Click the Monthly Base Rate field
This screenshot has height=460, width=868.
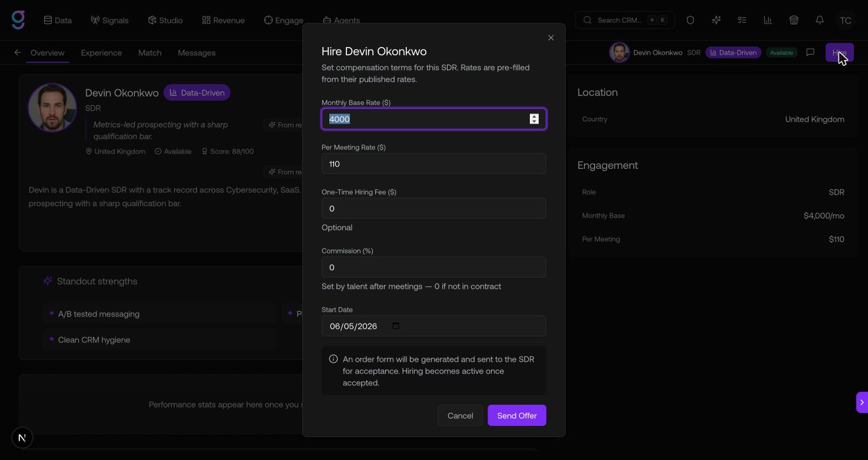click(x=434, y=119)
